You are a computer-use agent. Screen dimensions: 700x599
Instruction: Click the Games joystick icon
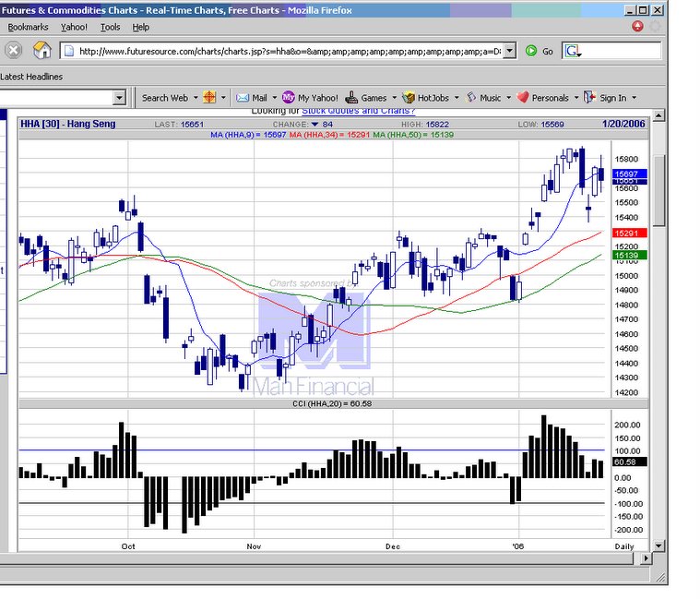351,97
